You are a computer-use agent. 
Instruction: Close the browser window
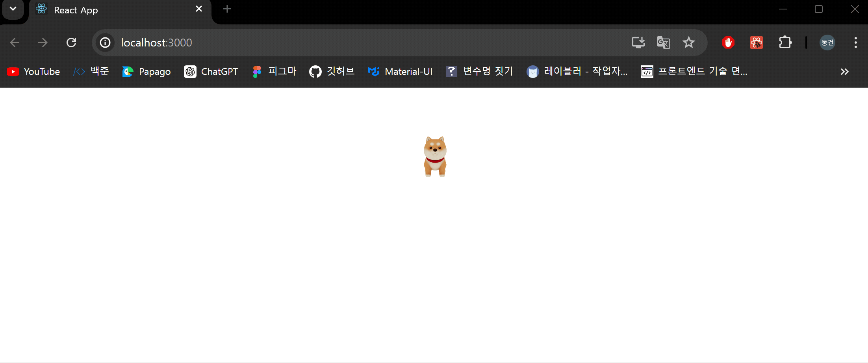855,9
